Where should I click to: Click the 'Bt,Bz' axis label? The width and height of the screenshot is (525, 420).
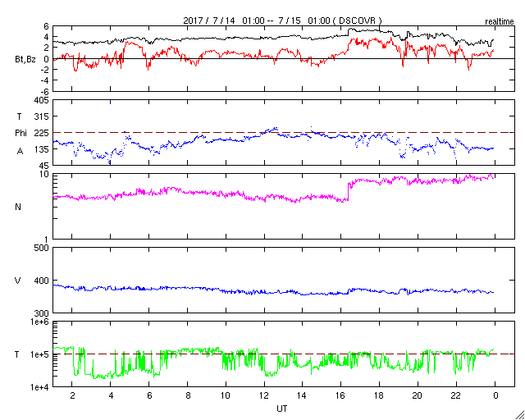(x=25, y=60)
